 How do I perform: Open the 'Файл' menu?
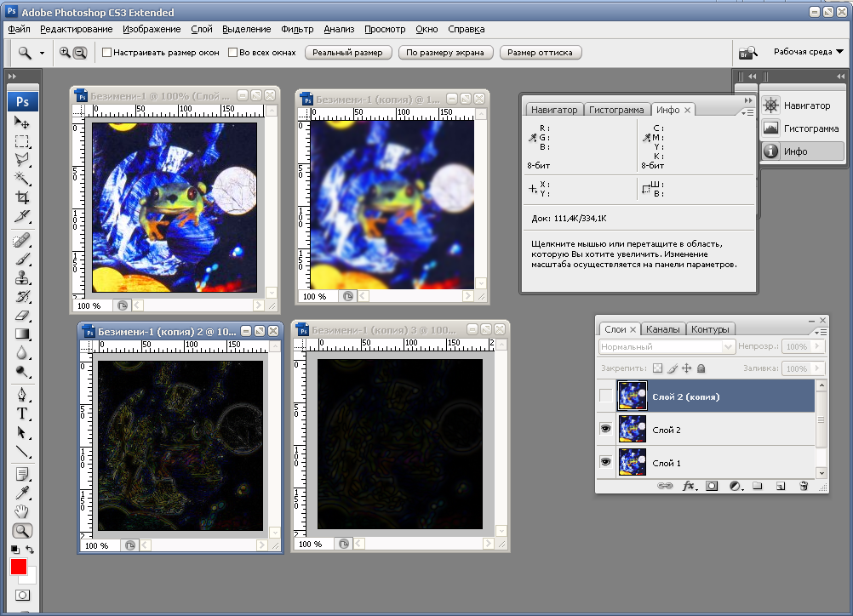(19, 30)
